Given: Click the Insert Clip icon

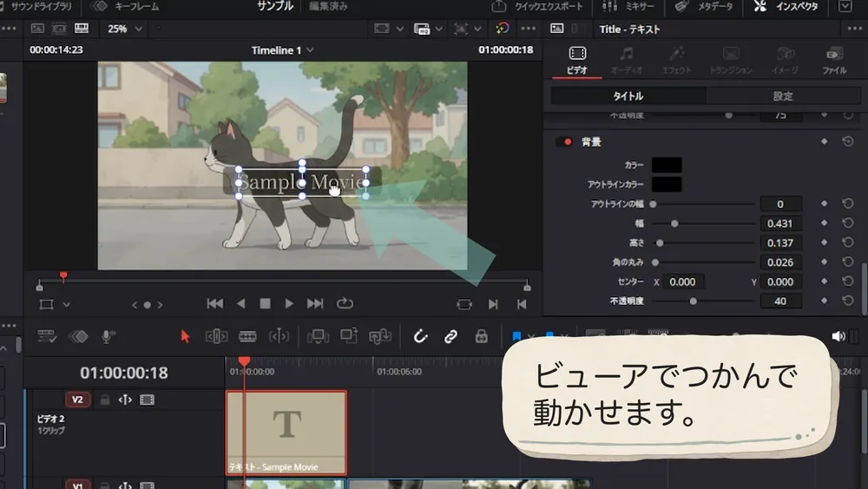Looking at the screenshot, I should click(318, 336).
